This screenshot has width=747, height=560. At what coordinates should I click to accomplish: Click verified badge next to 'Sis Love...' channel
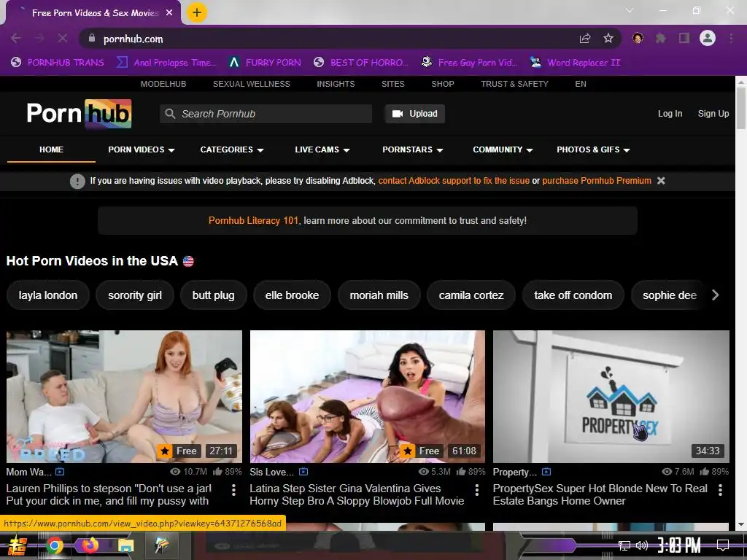[x=303, y=472]
